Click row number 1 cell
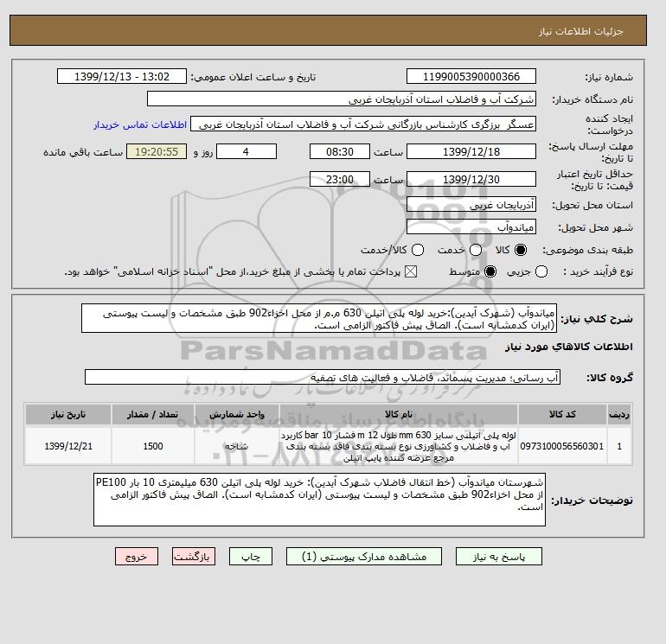The height and width of the screenshot is (644, 666). click(x=619, y=446)
